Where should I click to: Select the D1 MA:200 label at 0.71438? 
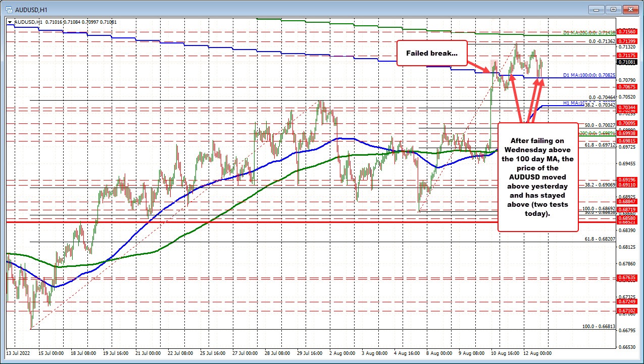[x=589, y=32]
